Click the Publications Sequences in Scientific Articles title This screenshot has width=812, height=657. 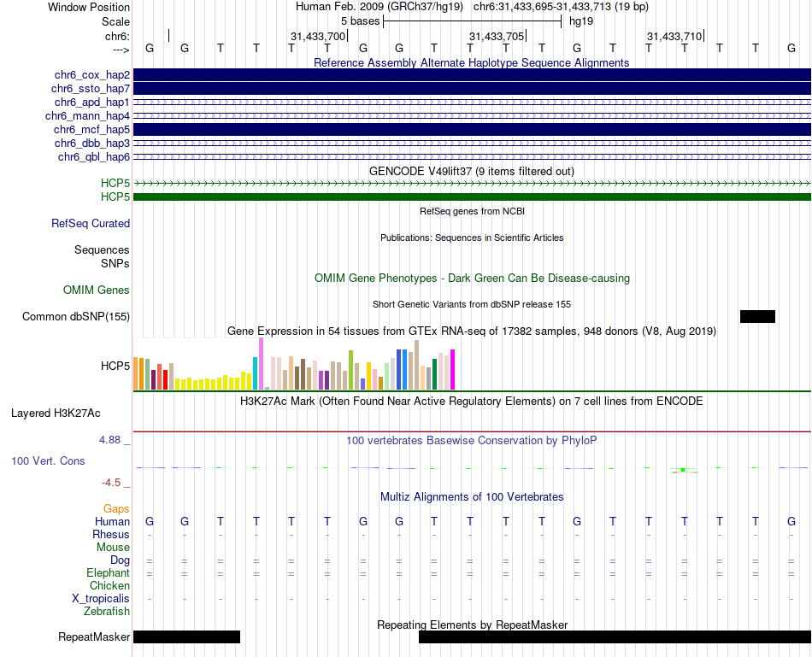coord(472,238)
